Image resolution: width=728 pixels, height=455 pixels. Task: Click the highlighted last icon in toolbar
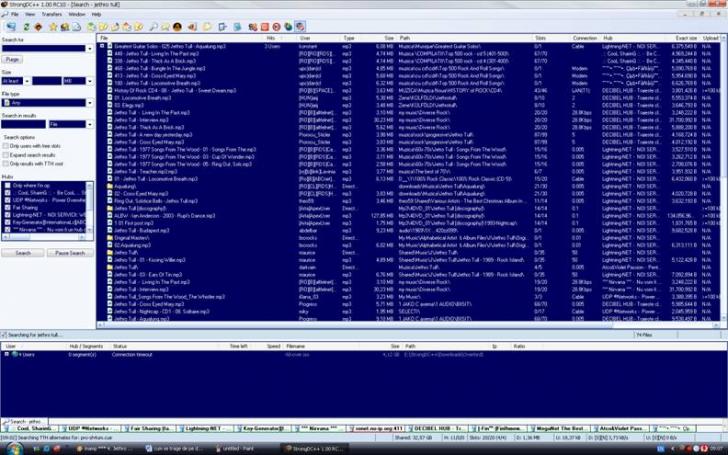300,25
